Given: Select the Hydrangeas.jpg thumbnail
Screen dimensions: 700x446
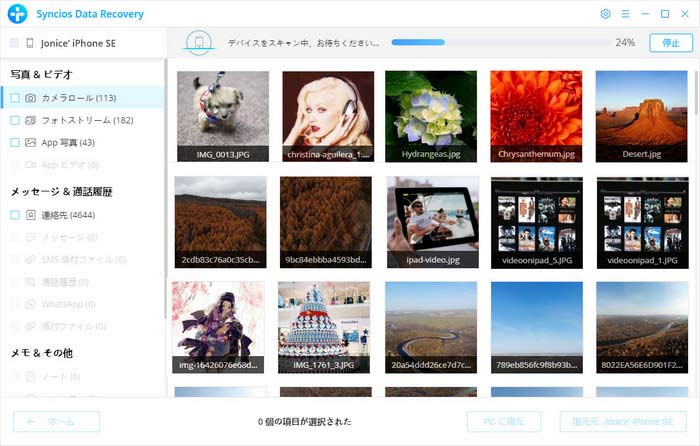Looking at the screenshot, I should (x=431, y=116).
